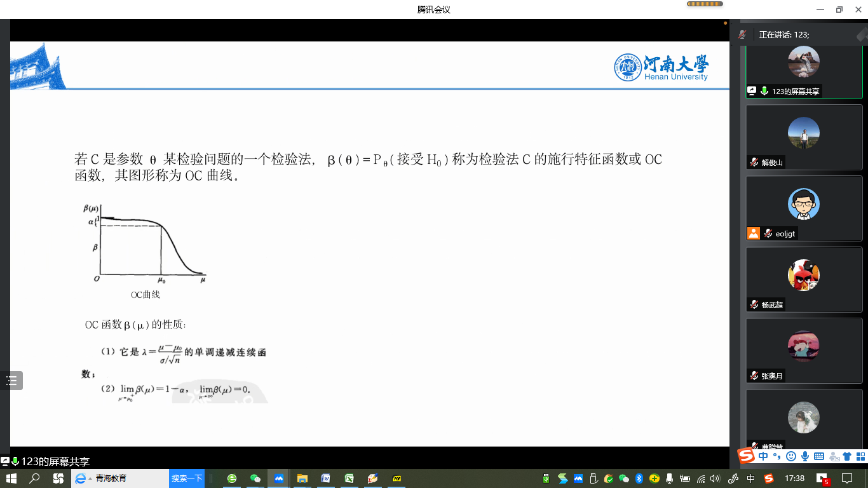Screen dimensions: 868x488
Task: Open the Sogou toolbox grid menu
Action: (860, 456)
